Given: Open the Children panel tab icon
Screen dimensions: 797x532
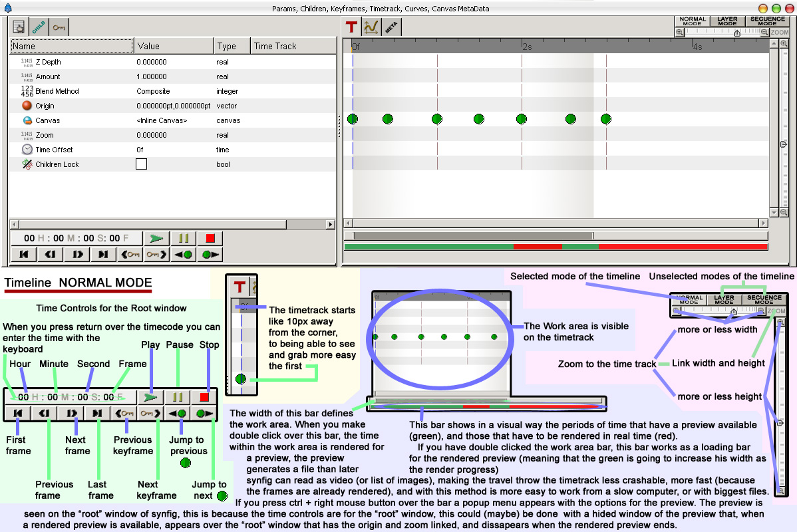Looking at the screenshot, I should point(39,27).
